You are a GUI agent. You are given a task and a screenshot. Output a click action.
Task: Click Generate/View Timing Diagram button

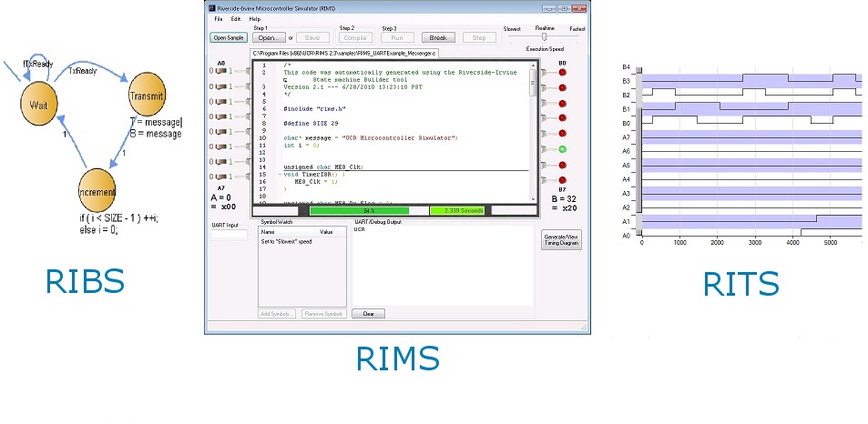561,240
